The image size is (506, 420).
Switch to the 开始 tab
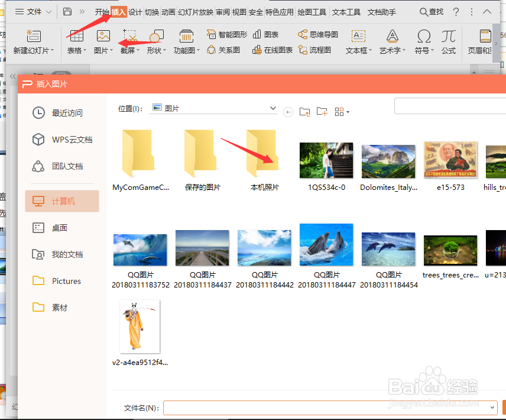[x=102, y=12]
